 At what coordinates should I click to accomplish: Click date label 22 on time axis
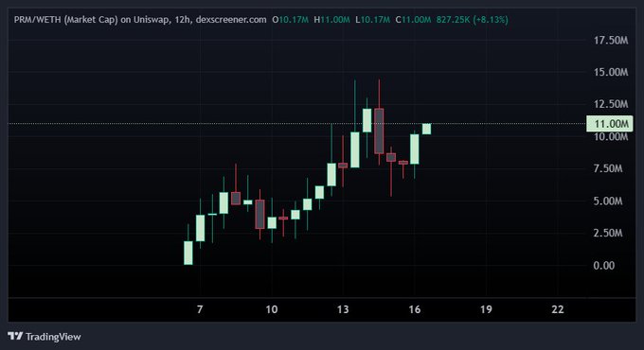coord(557,309)
